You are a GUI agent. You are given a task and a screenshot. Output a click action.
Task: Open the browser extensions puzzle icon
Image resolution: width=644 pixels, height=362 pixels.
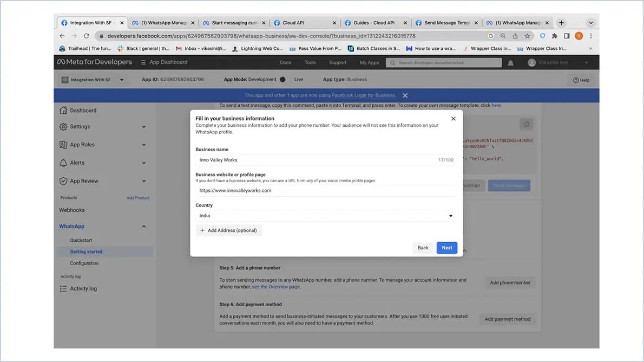(555, 36)
